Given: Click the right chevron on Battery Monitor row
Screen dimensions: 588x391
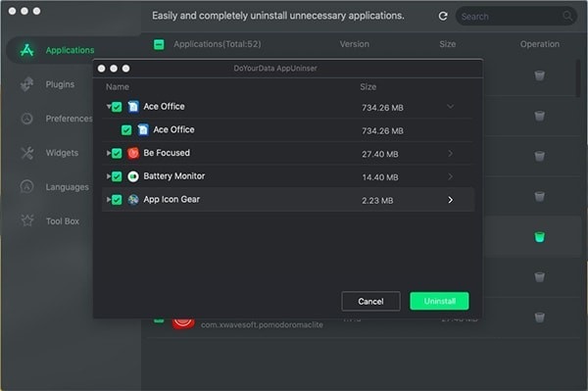Looking at the screenshot, I should point(451,176).
